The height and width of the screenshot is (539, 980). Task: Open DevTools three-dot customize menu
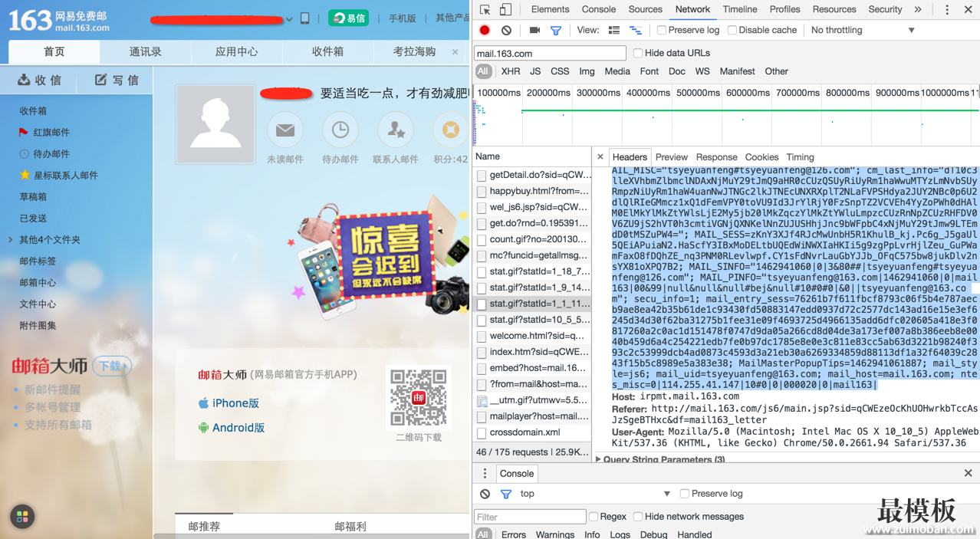click(947, 10)
